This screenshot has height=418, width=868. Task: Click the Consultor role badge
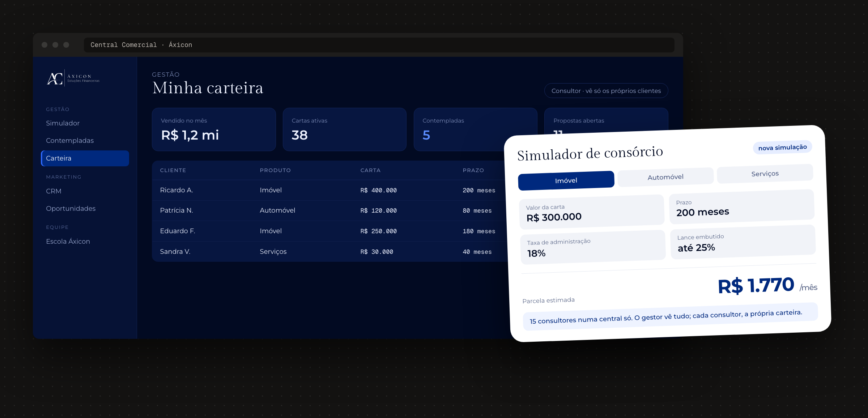tap(606, 91)
